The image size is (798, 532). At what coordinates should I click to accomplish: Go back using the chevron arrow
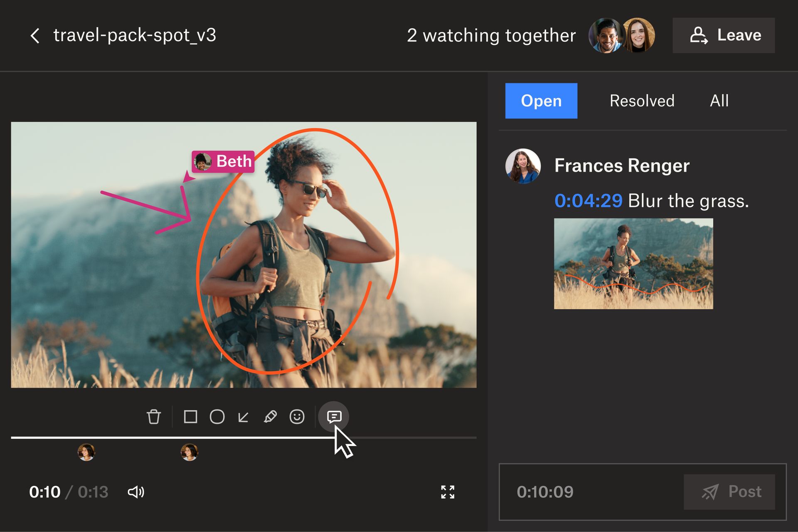35,35
